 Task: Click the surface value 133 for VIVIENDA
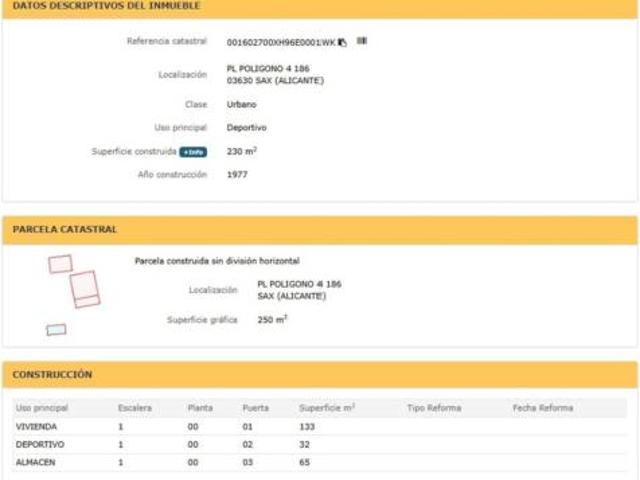(x=307, y=427)
